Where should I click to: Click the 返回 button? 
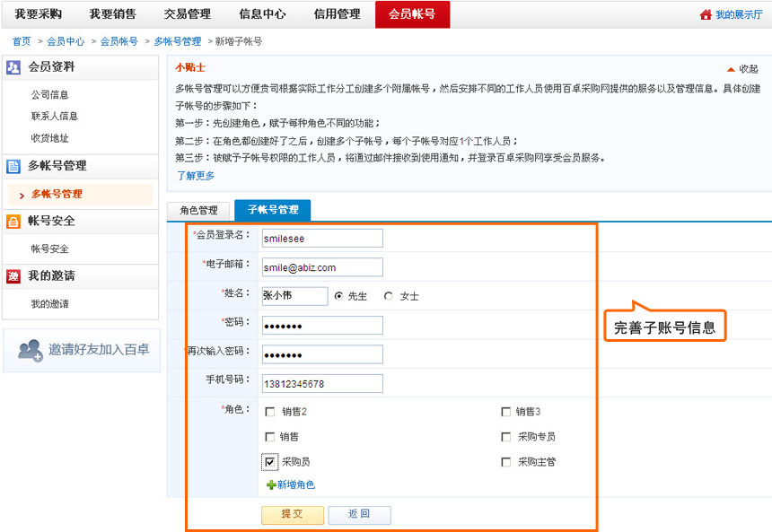tap(359, 514)
